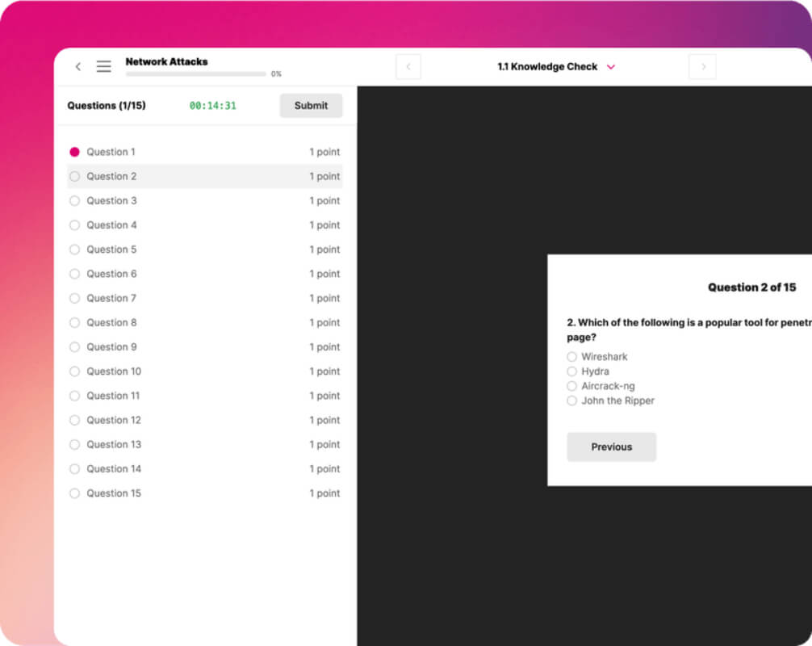This screenshot has width=812, height=646.
Task: Click the Submit button
Action: (312, 105)
